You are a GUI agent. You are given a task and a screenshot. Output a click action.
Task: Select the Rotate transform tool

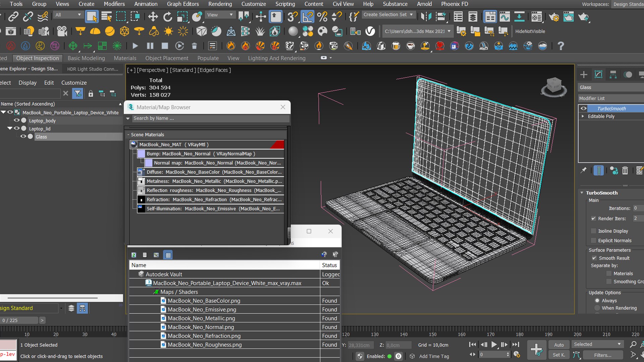(167, 16)
